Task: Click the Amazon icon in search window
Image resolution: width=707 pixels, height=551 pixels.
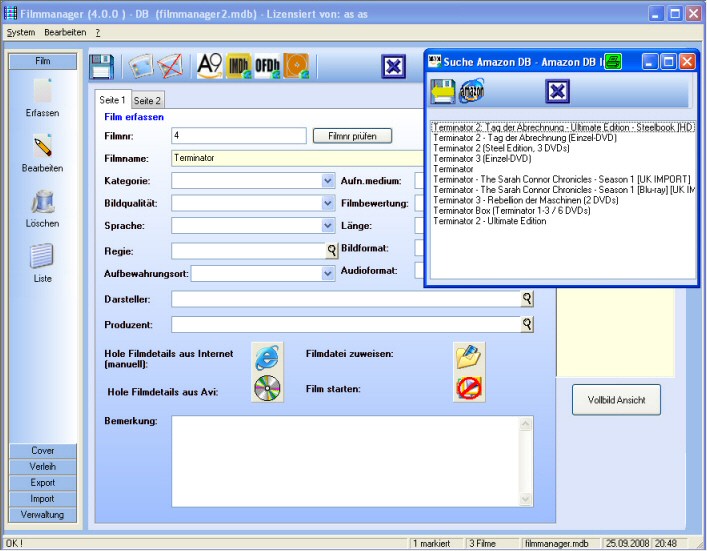Action: 472,93
